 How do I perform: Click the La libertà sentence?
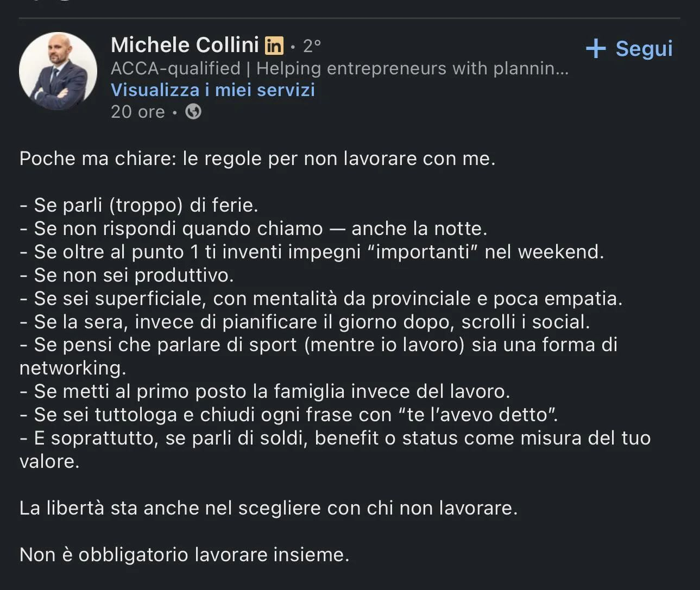(x=268, y=508)
